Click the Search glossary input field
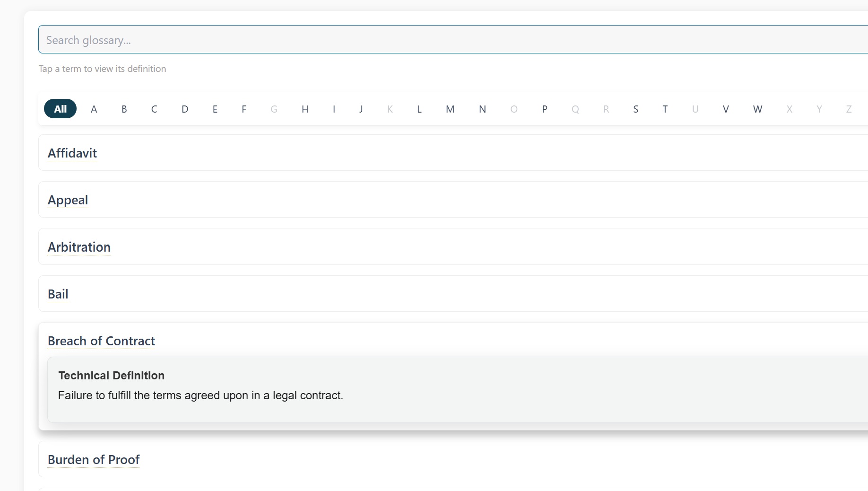The image size is (868, 491). click(x=453, y=40)
